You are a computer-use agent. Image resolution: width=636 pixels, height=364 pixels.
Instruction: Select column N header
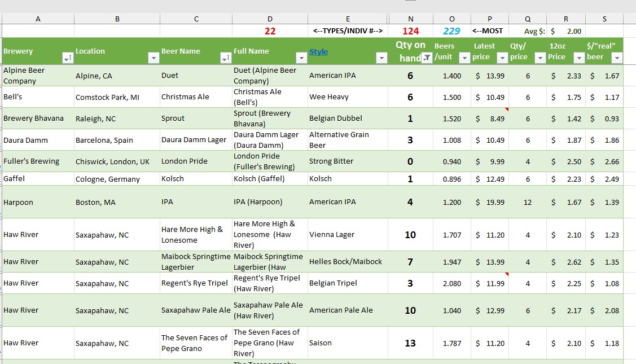[x=410, y=19]
